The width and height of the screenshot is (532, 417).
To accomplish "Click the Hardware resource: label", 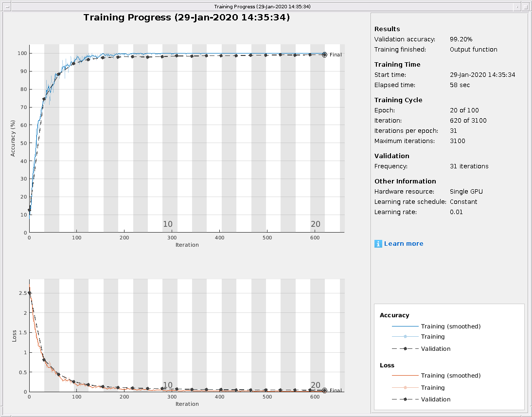I will 404,192.
